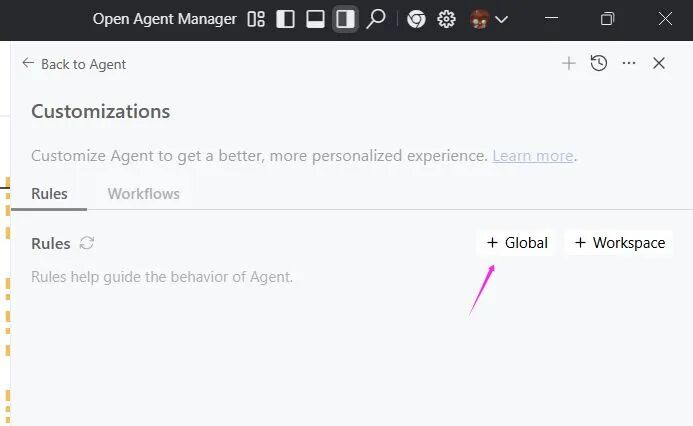Open settings via the gear icon
Screen dimensions: 693x426
coord(446,19)
